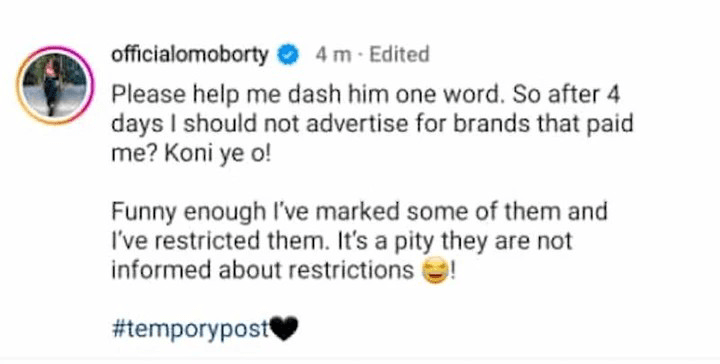Viewport: 720px width, 364px height.
Task: Open the #temporypost hashtag
Action: (x=190, y=330)
